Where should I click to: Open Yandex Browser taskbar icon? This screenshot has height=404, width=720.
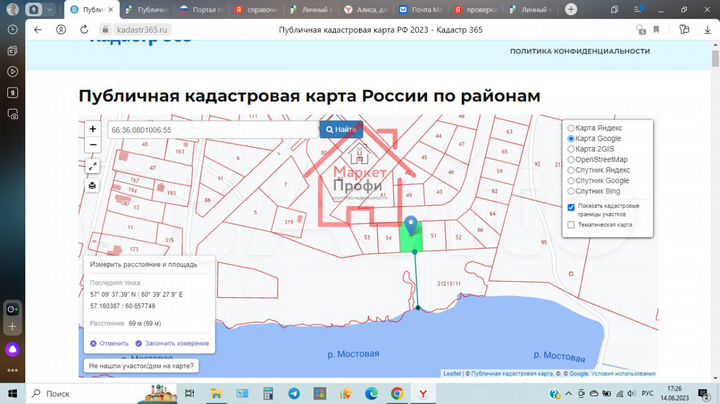click(423, 393)
